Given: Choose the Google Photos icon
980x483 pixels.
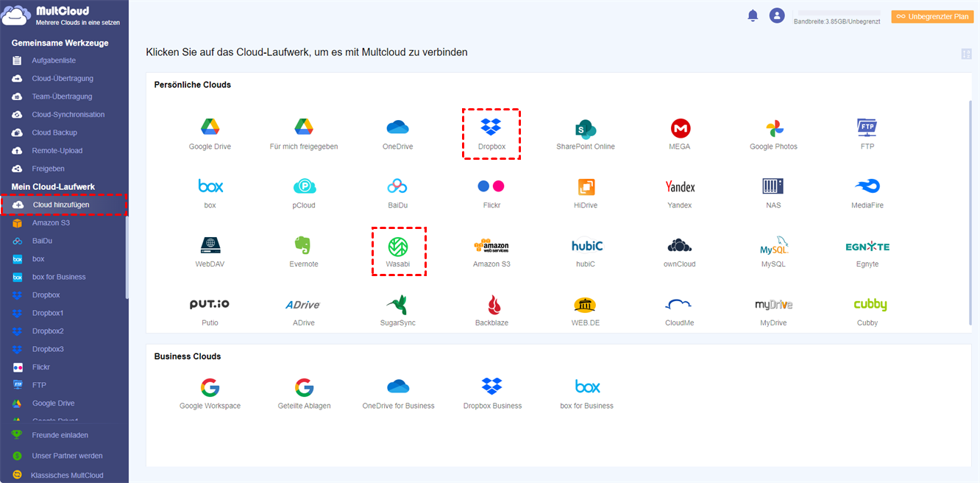Looking at the screenshot, I should click(x=773, y=127).
